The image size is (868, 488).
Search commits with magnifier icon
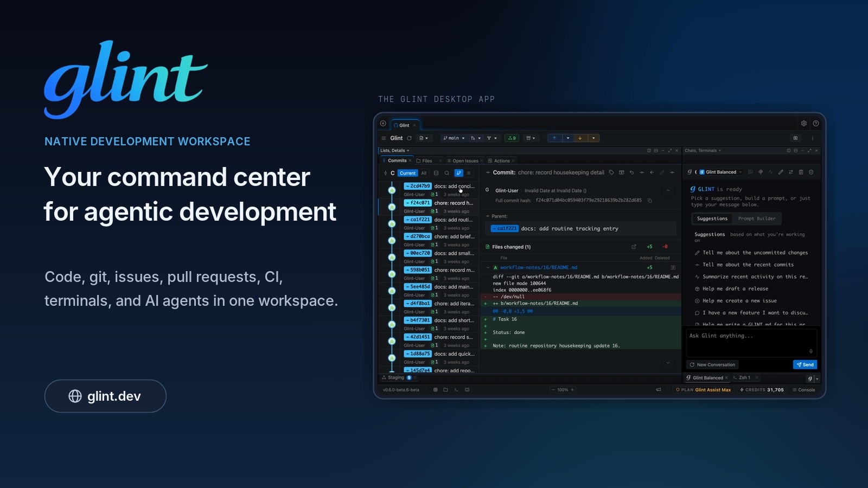(x=447, y=174)
